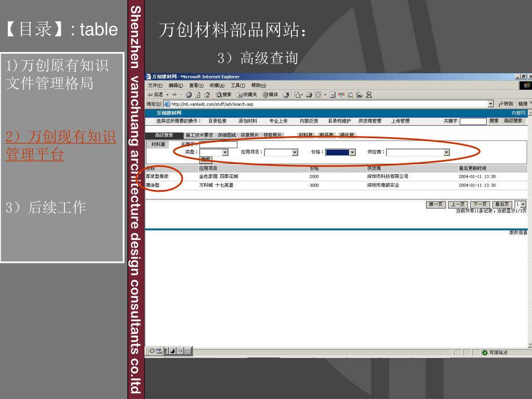The height and width of the screenshot is (399, 532).
Task: Open the 类型 (type) dropdown
Action: (x=225, y=153)
